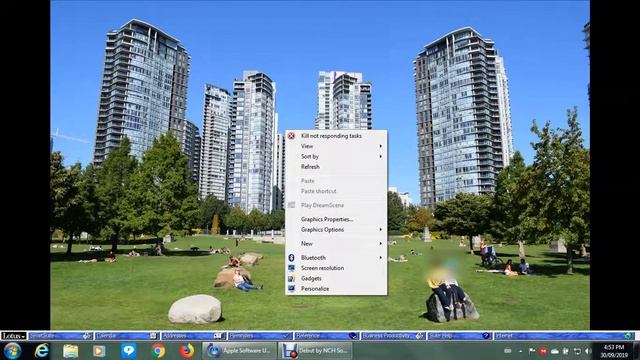Image resolution: width=640 pixels, height=360 pixels.
Task: Expand the Bluetooth submenu arrow
Action: pos(380,258)
